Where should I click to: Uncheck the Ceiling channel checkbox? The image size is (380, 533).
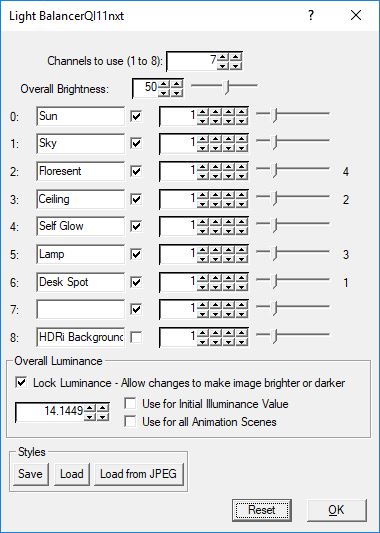tap(136, 199)
